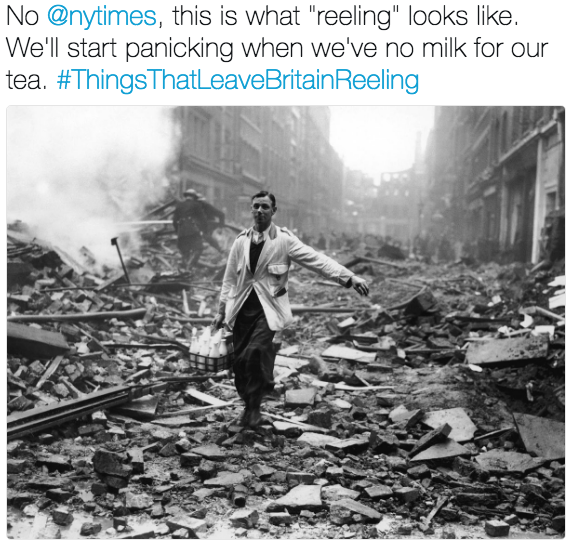The width and height of the screenshot is (572, 547).
Task: Click the phrase "We'll start panicking"
Action: (120, 49)
